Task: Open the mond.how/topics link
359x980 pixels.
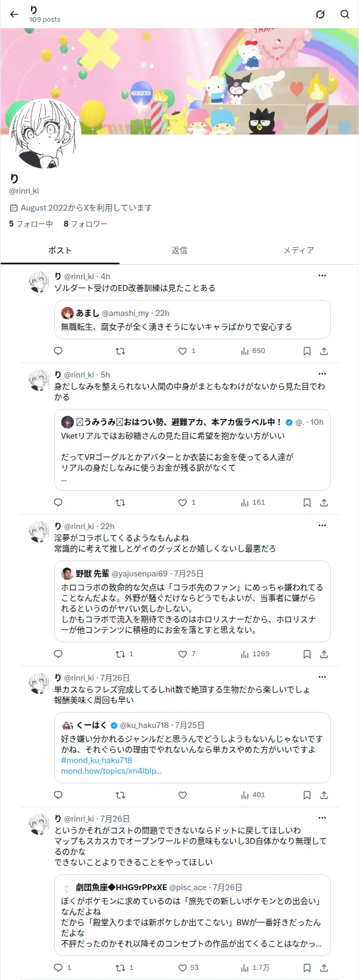Action: [111, 771]
